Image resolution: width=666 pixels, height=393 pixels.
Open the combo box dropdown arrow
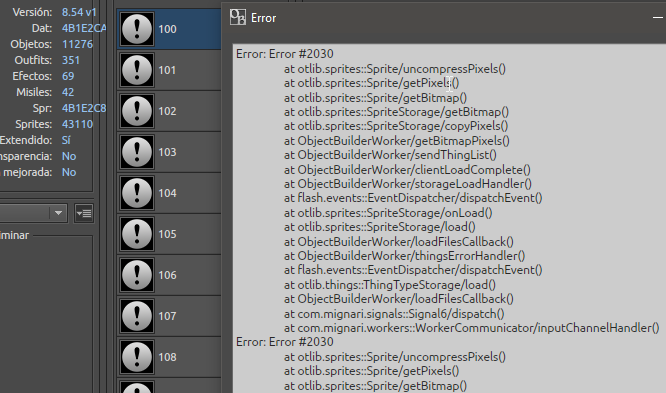[x=59, y=213]
